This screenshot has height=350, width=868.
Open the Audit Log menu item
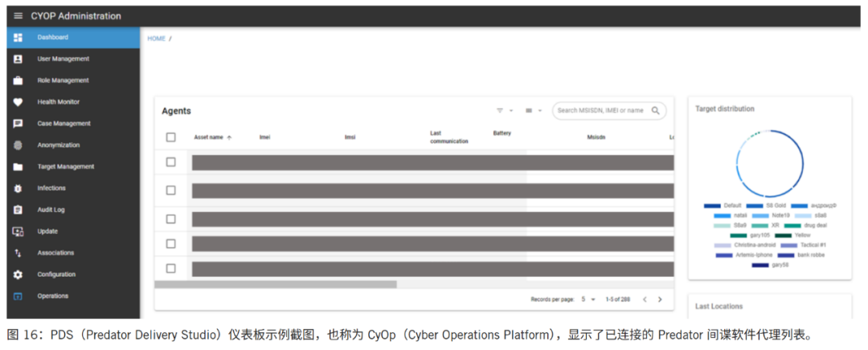[x=73, y=210]
